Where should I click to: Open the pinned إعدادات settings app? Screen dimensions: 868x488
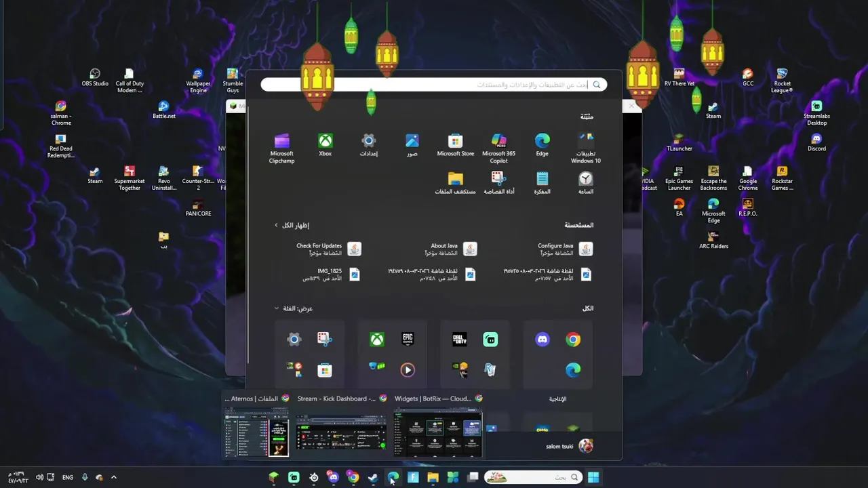click(369, 145)
